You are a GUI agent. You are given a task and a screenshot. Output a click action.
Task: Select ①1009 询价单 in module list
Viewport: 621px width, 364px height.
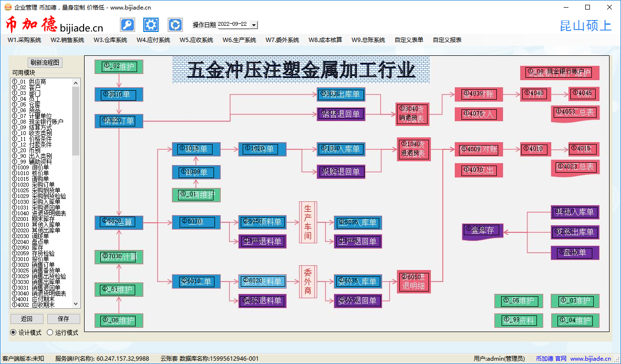(31, 167)
